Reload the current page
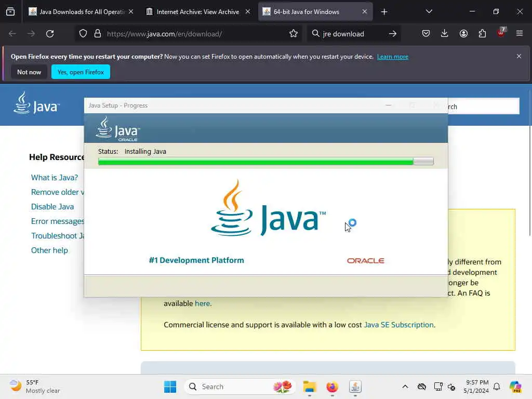The height and width of the screenshot is (399, 532). 50,34
